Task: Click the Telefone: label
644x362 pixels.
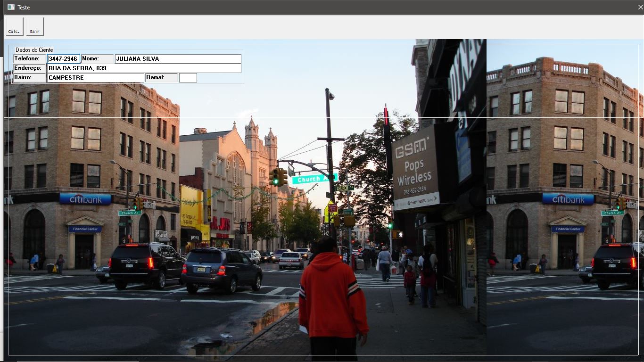Action: pyautogui.click(x=30, y=59)
